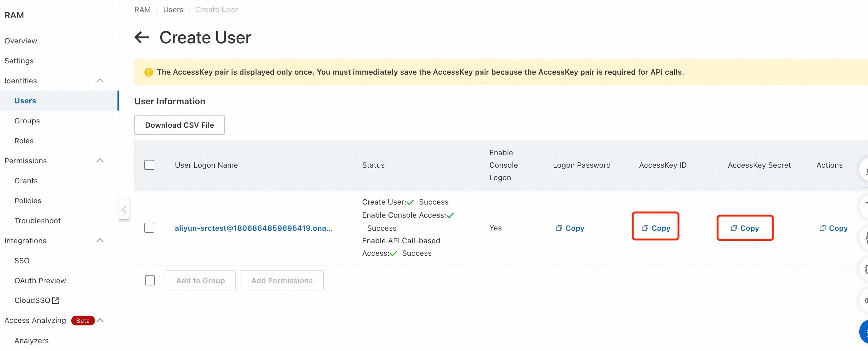This screenshot has width=868, height=351.
Task: Go to the Users menu item
Action: (x=59, y=100)
